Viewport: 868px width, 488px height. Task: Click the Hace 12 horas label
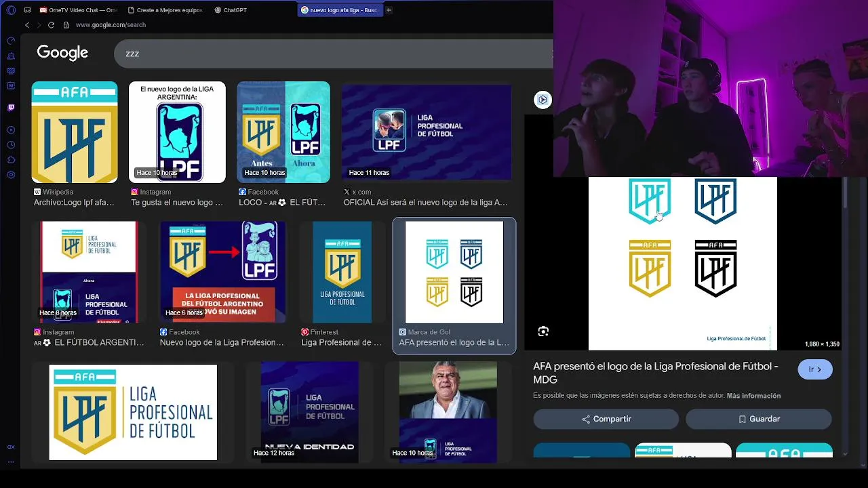(x=274, y=453)
